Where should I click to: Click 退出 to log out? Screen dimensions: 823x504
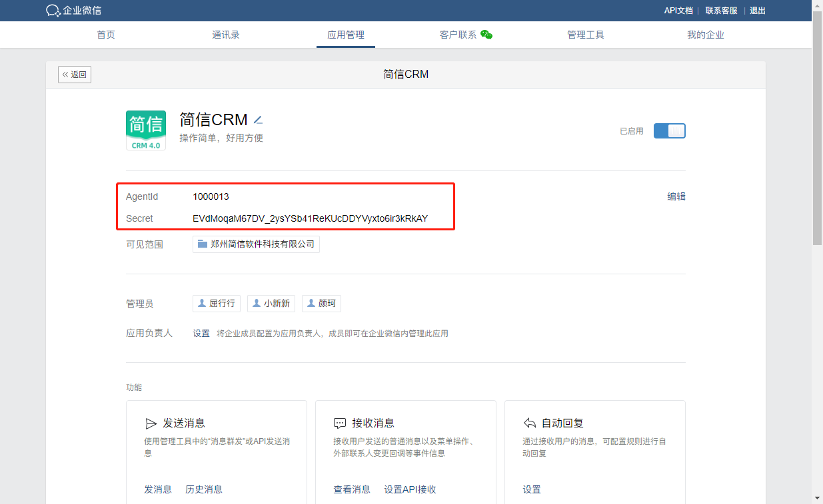[x=758, y=11]
